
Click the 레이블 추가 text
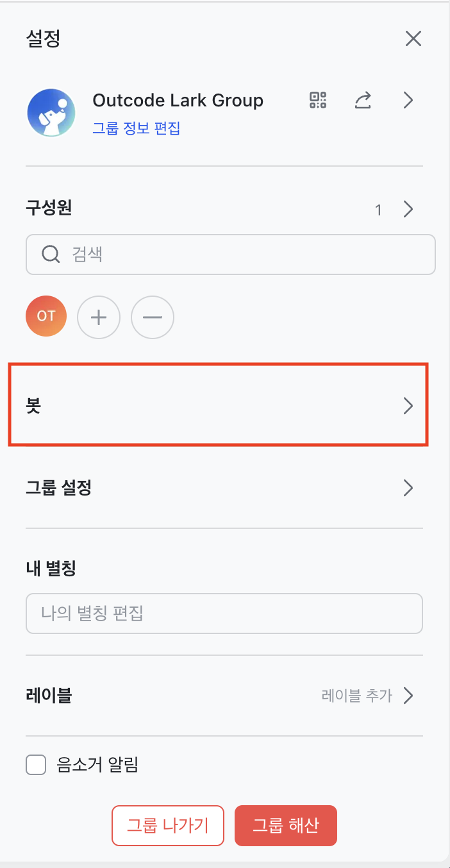[x=356, y=696]
